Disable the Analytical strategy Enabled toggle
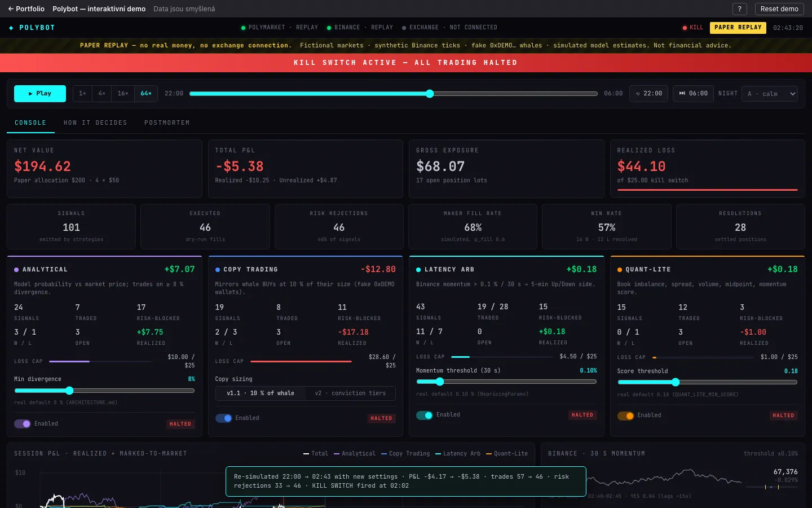812x508 pixels. 23,424
